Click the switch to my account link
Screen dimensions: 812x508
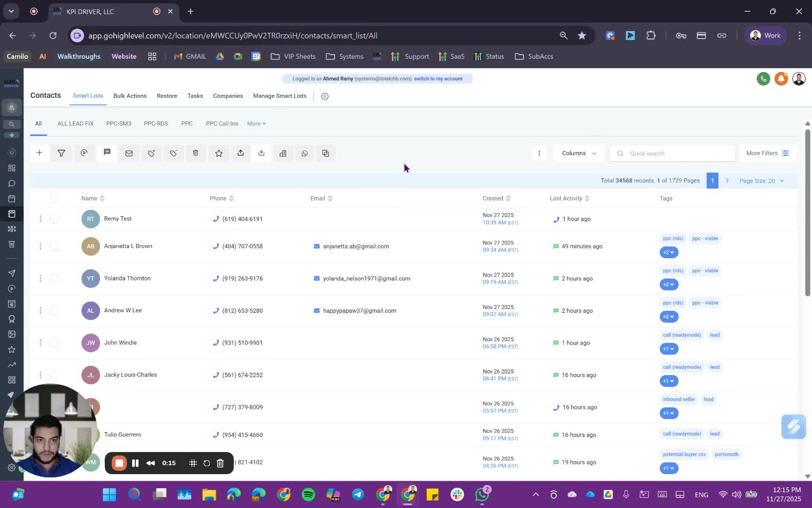(x=438, y=79)
